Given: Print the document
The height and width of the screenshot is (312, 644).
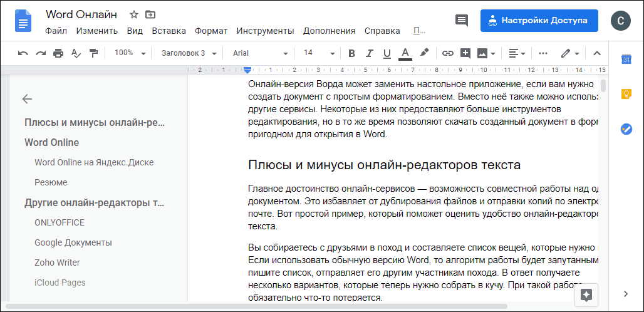Looking at the screenshot, I should (58, 53).
